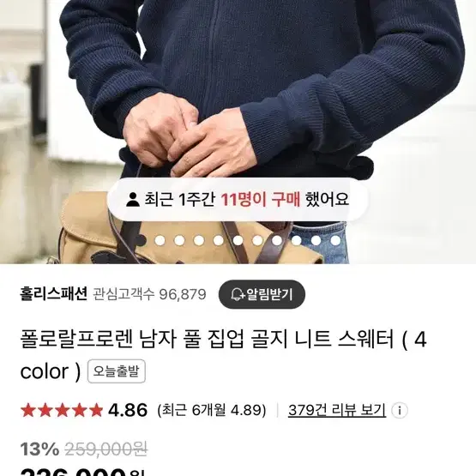The width and height of the screenshot is (476, 476).
Task: Jump to the second carousel dot
Action: (x=160, y=240)
